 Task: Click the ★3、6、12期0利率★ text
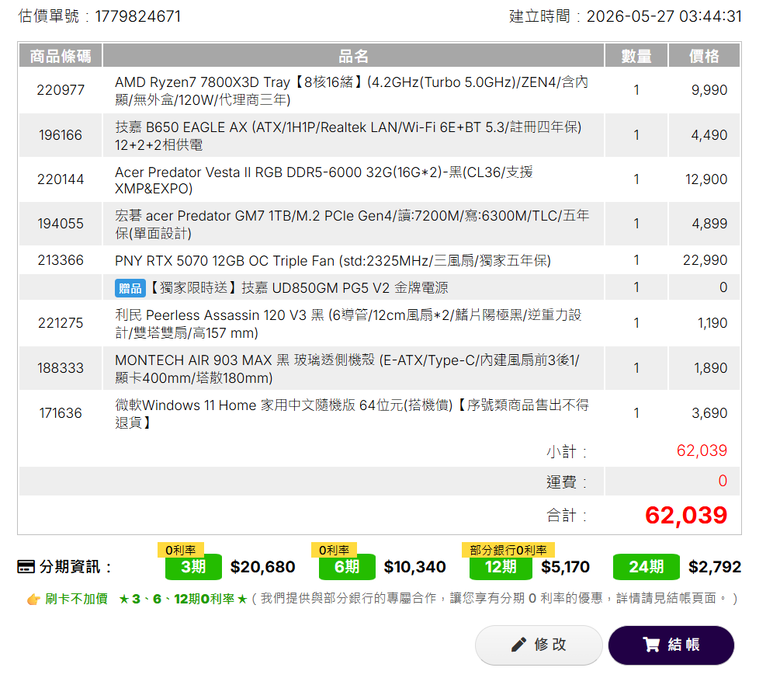coord(183,599)
